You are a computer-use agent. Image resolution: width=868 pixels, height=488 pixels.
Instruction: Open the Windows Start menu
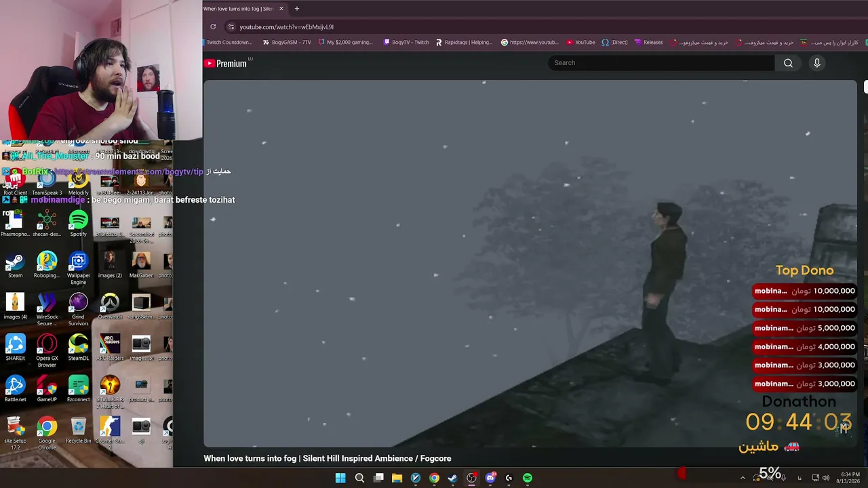click(340, 479)
